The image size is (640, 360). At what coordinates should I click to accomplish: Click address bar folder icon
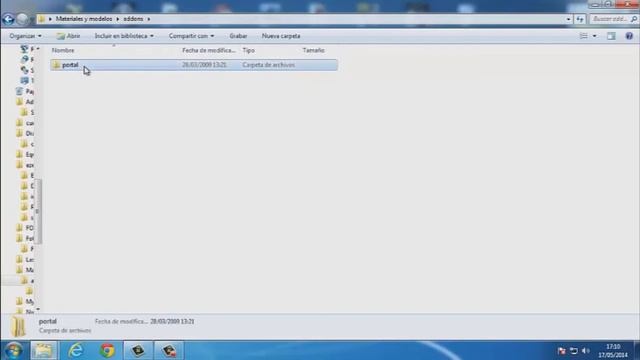pyautogui.click(x=42, y=19)
